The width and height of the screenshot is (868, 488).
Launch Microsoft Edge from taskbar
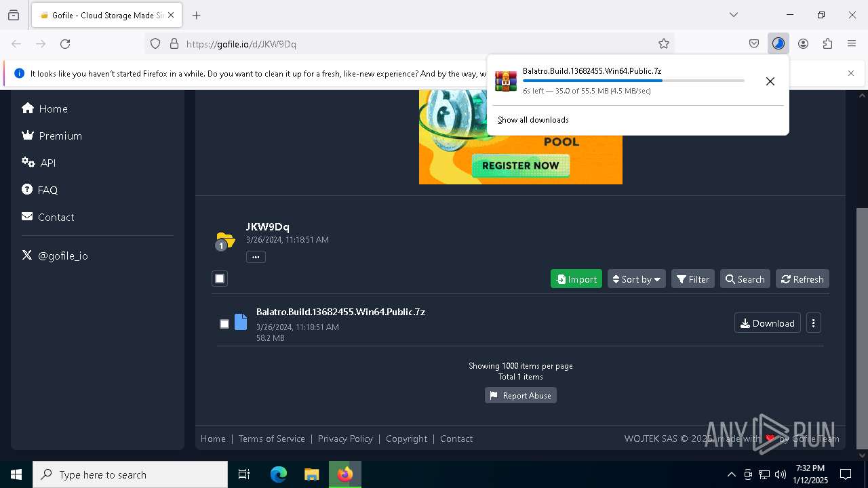point(279,474)
